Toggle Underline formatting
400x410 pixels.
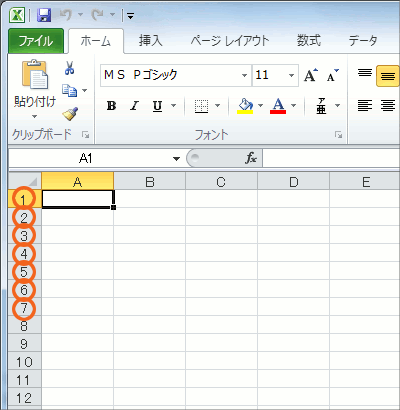click(157, 106)
